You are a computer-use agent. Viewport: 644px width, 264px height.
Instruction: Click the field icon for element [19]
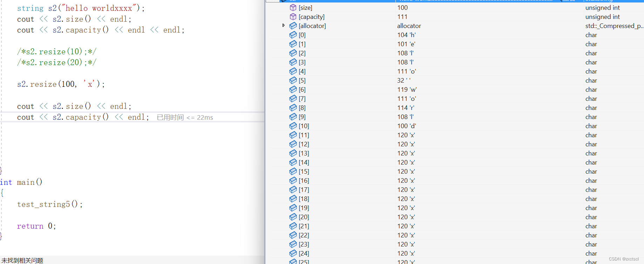293,208
